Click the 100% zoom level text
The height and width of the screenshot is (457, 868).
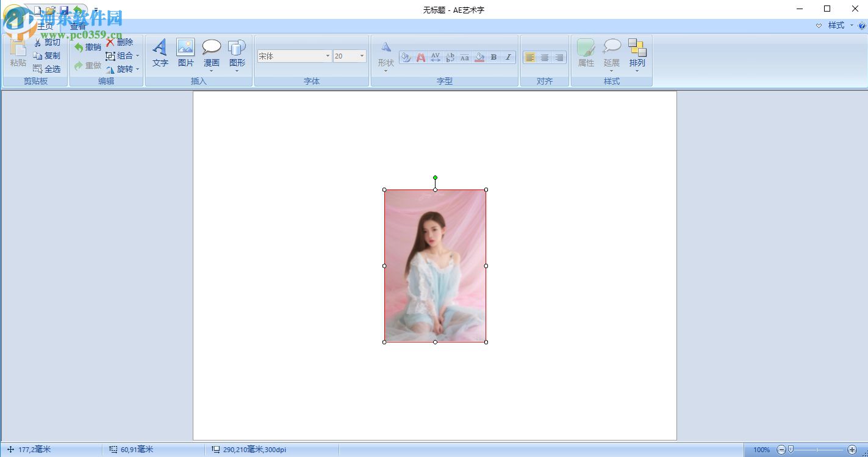[761, 450]
